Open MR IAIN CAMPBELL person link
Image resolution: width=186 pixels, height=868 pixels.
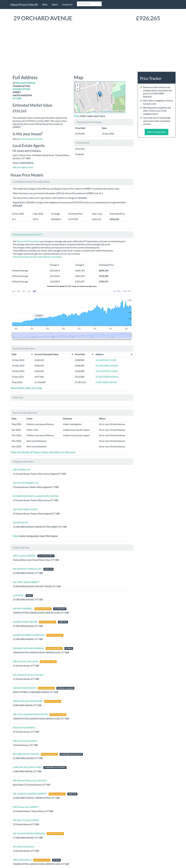[x=23, y=609]
